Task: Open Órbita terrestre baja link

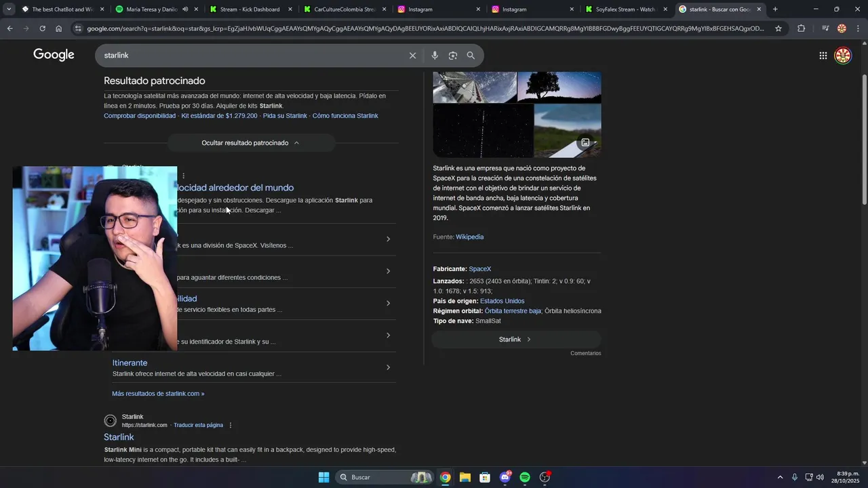Action: [513, 311]
